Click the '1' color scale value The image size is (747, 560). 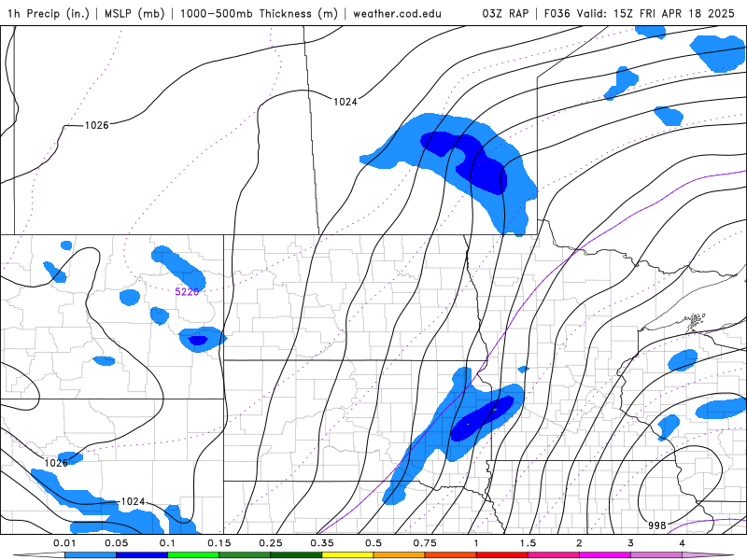tap(476, 543)
